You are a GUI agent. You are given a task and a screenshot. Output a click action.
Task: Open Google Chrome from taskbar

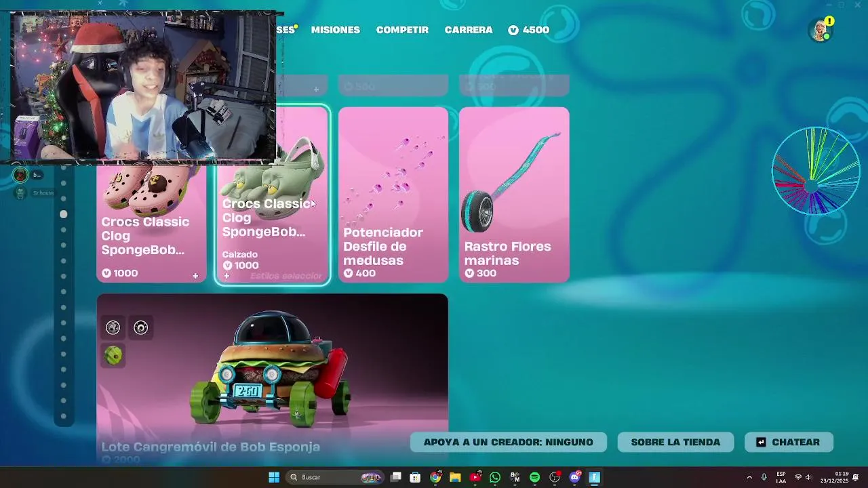[x=435, y=477]
